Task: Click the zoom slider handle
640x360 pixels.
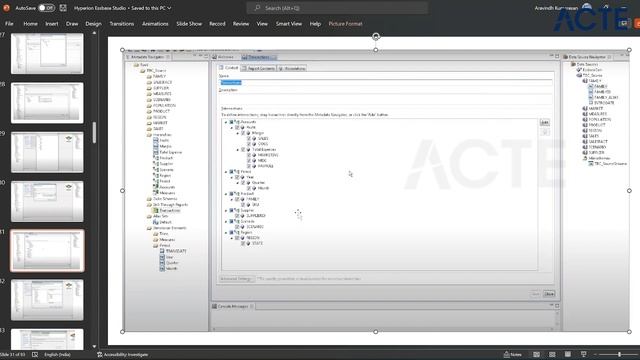Action: click(619, 354)
